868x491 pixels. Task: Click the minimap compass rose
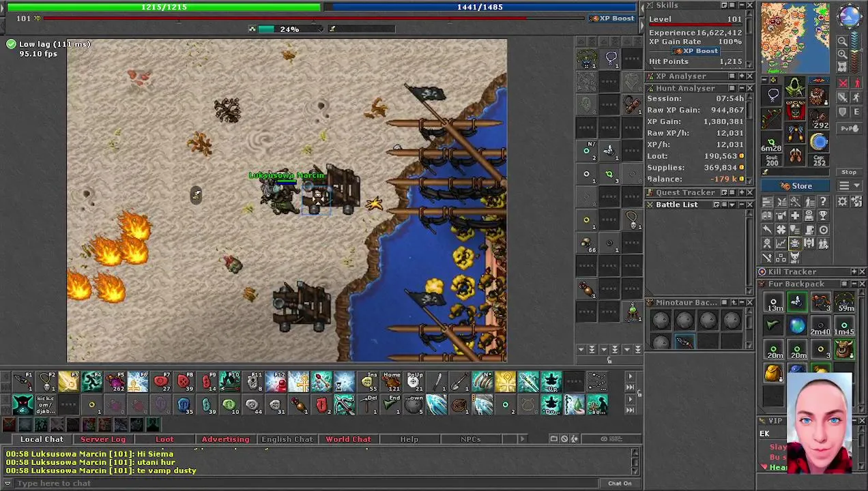849,16
